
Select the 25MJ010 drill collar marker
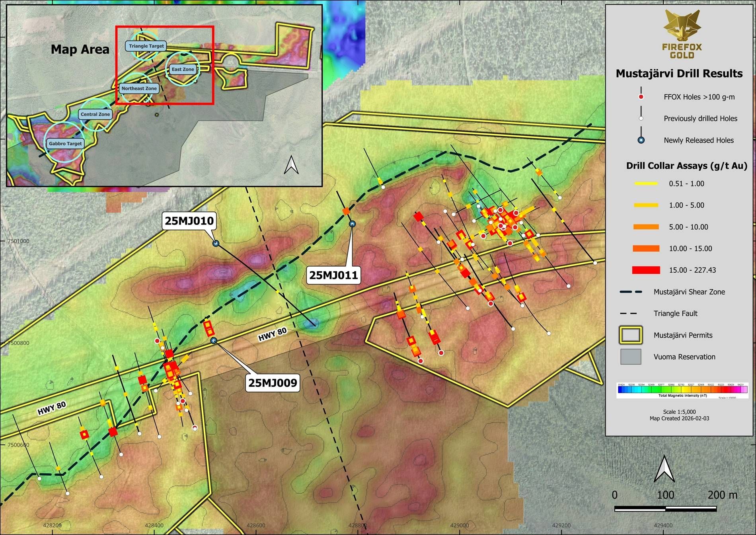[x=216, y=243]
